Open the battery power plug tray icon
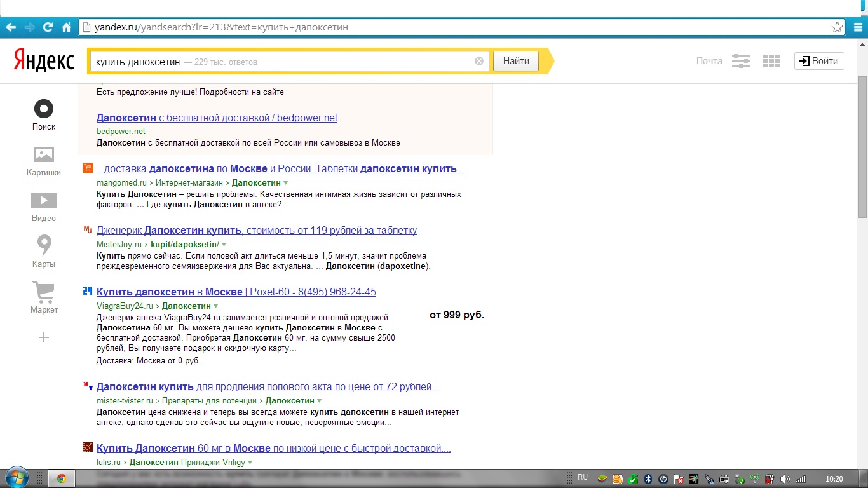Screen dimensions: 868x488 point(770,479)
